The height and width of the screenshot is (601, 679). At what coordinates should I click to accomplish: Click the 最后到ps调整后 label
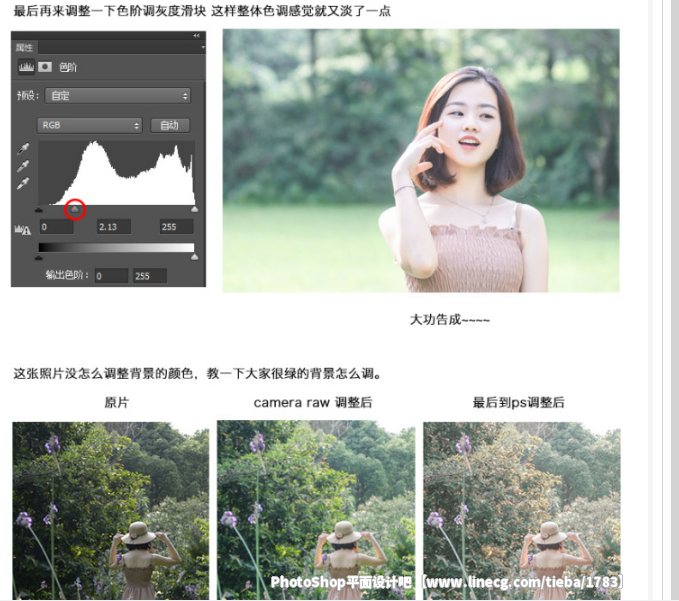[x=518, y=402]
